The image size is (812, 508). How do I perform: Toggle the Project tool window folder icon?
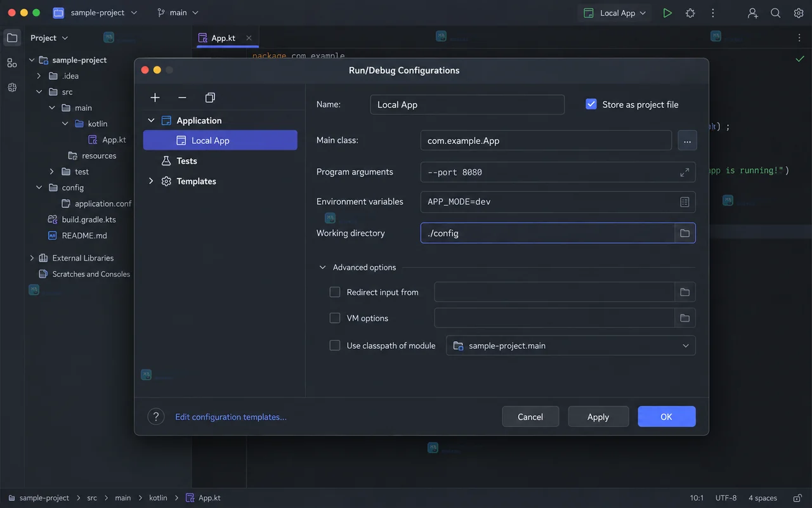click(x=12, y=37)
